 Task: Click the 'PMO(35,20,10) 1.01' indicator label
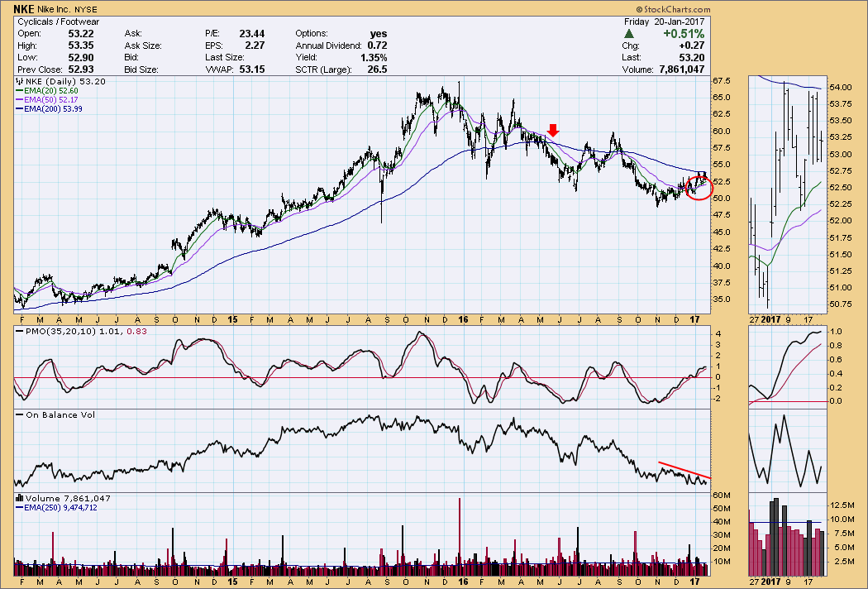tap(75, 332)
